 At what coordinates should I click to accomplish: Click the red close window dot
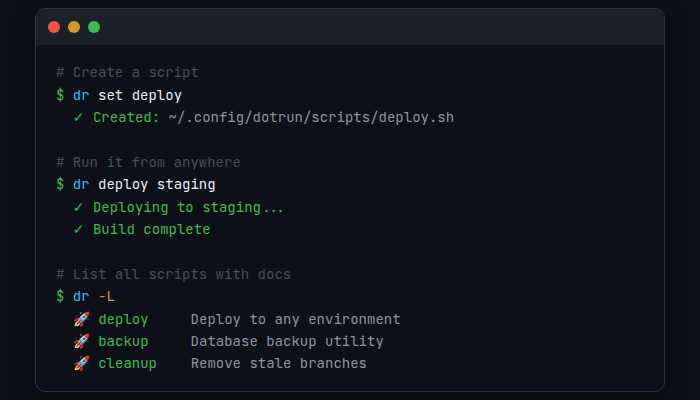[x=54, y=27]
